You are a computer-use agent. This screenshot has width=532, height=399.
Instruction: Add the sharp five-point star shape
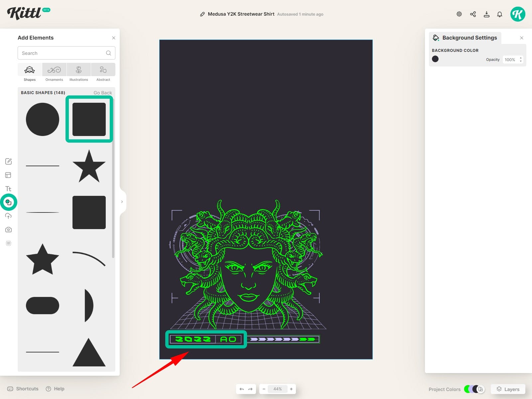[89, 166]
